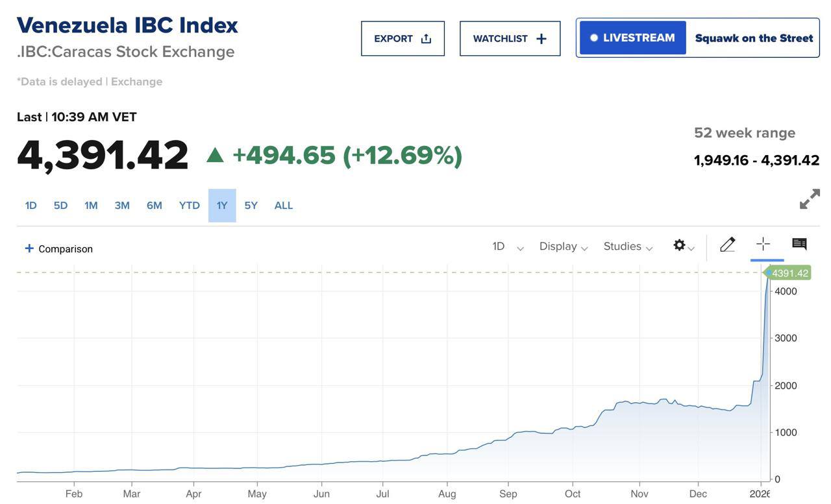Click the pencil draw tool icon

[x=727, y=245]
